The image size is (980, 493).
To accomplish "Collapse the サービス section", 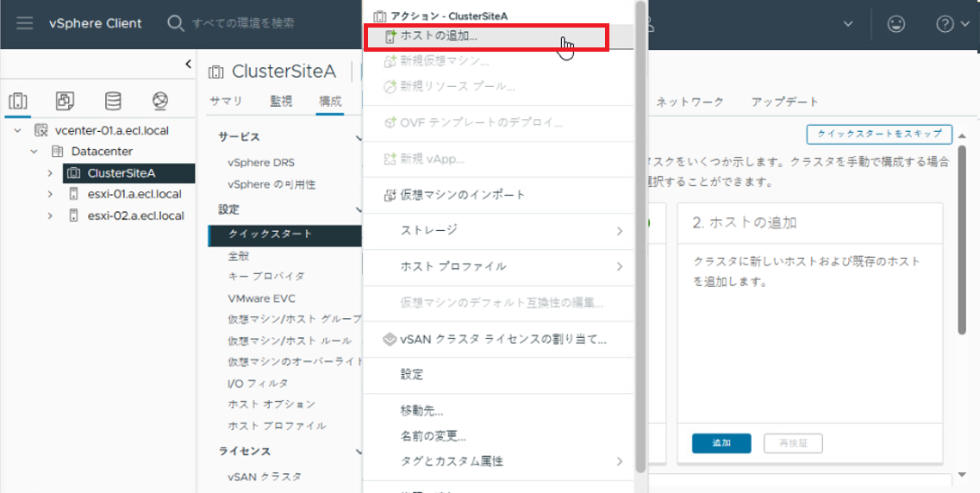I will (359, 137).
